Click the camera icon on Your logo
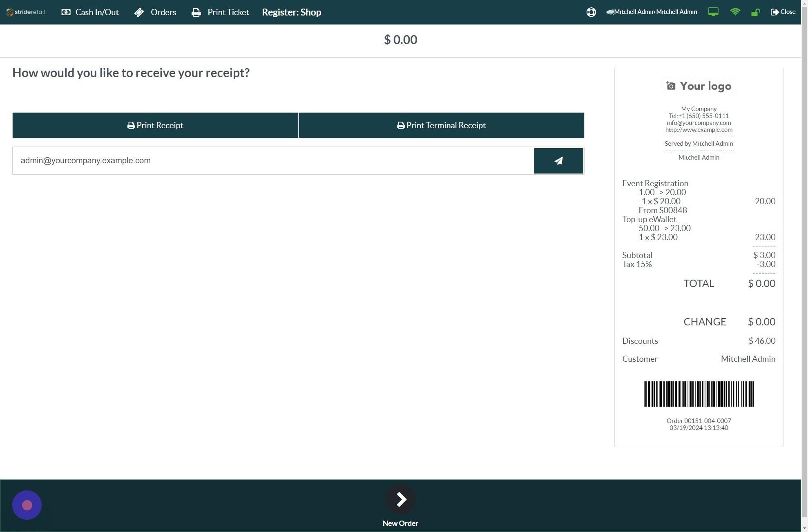808x532 pixels. point(670,86)
